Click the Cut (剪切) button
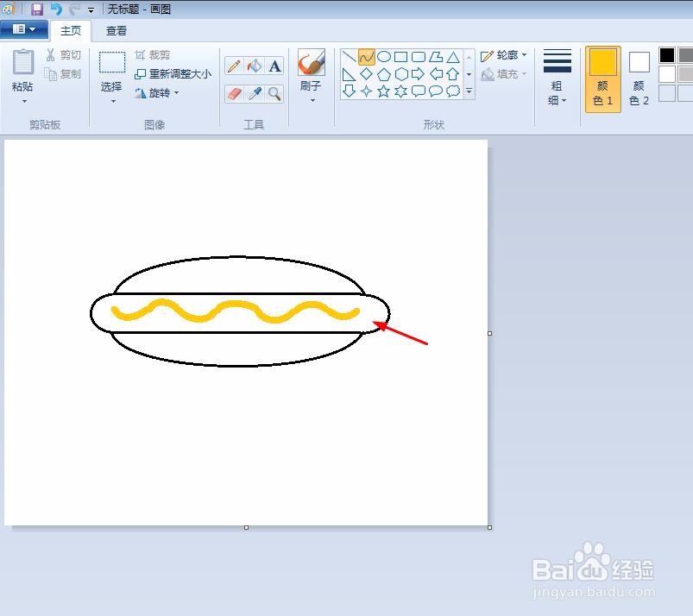The image size is (693, 616). (x=64, y=55)
